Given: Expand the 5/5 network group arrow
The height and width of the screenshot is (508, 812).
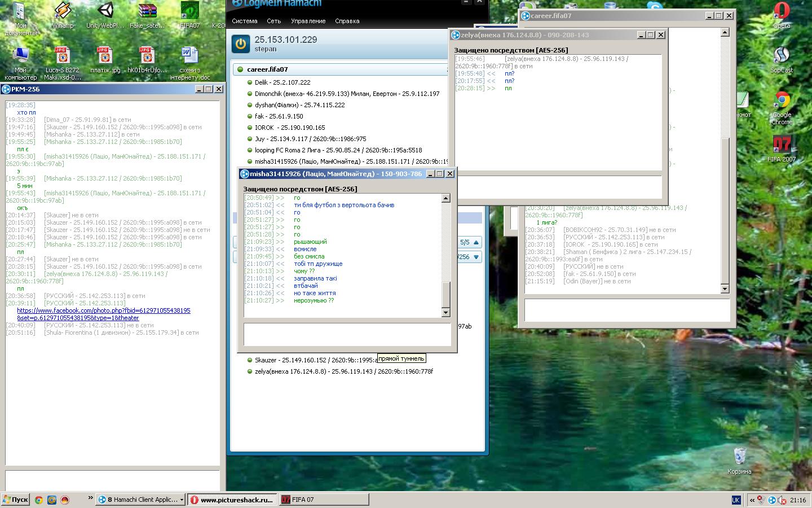Looking at the screenshot, I should coord(476,242).
